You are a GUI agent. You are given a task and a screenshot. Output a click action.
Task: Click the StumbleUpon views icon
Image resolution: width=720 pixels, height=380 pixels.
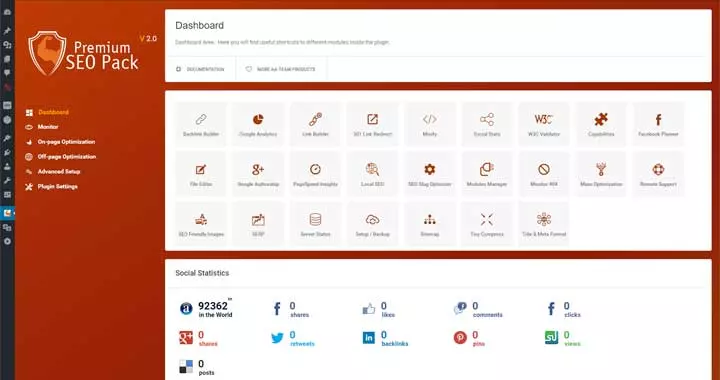551,338
